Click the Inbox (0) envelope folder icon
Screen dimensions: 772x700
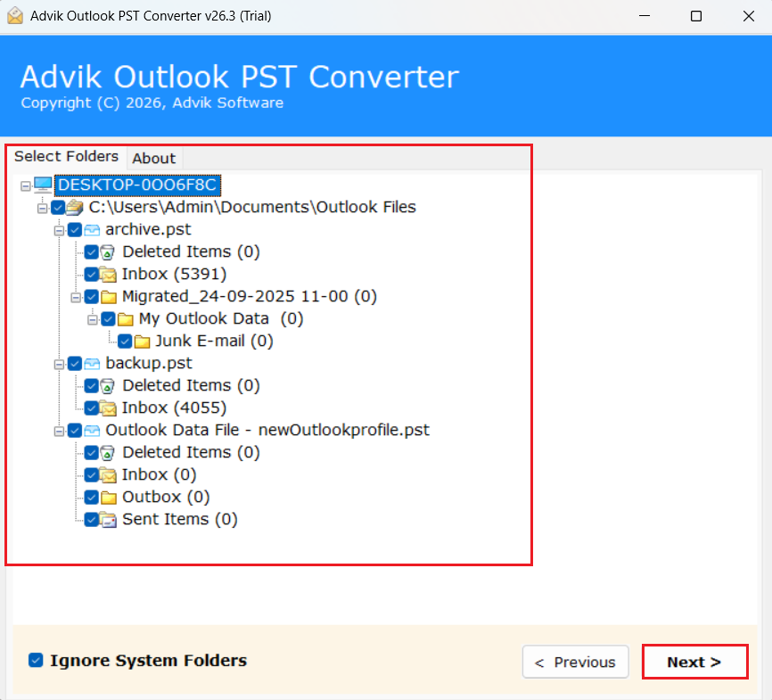tap(108, 475)
